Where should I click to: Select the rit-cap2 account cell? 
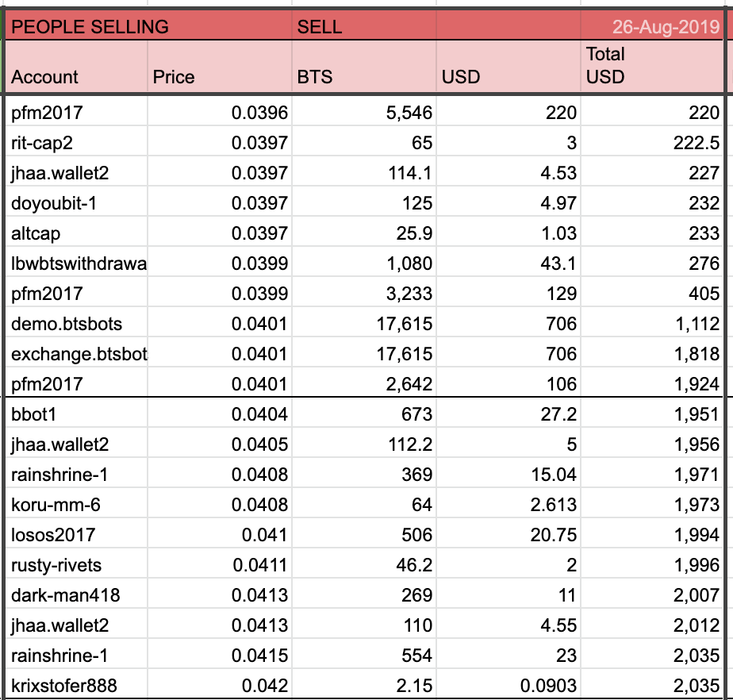[x=41, y=143]
